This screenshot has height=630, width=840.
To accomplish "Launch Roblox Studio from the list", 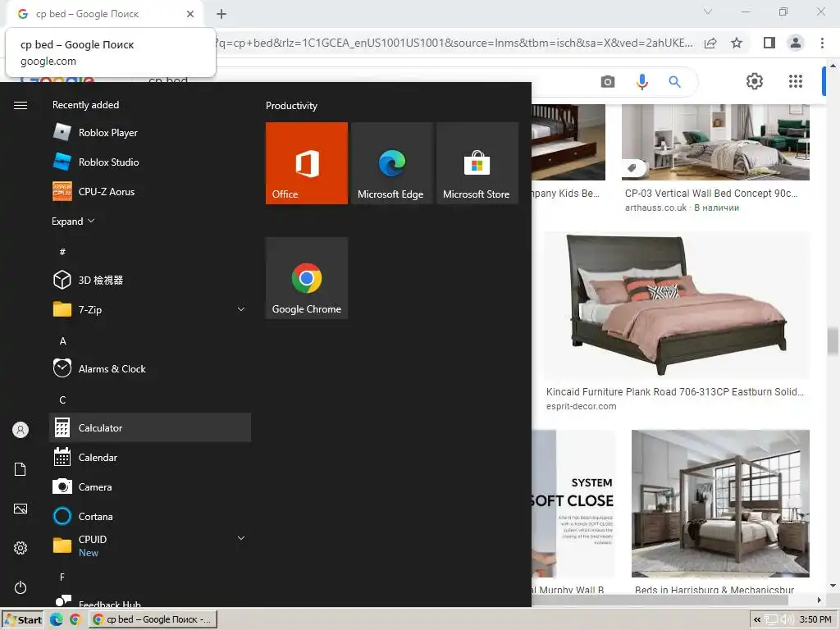I will point(150,162).
